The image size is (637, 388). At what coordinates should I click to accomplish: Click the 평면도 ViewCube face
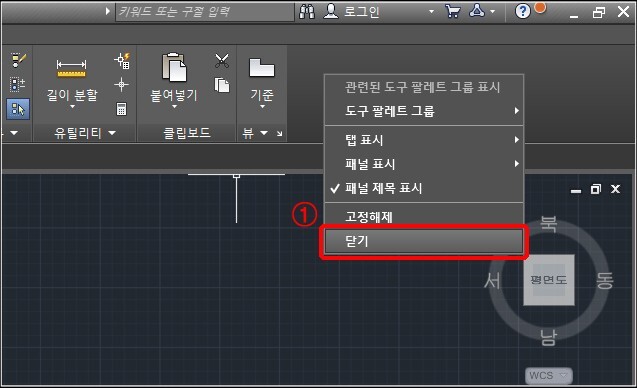[x=548, y=280]
